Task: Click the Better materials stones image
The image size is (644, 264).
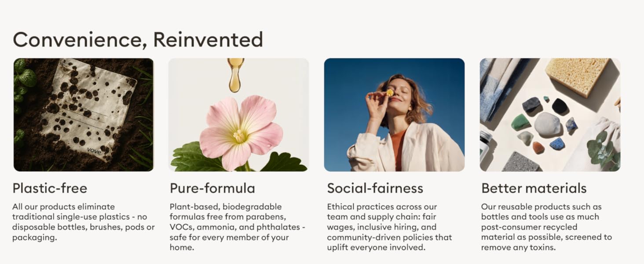Action: coord(550,115)
